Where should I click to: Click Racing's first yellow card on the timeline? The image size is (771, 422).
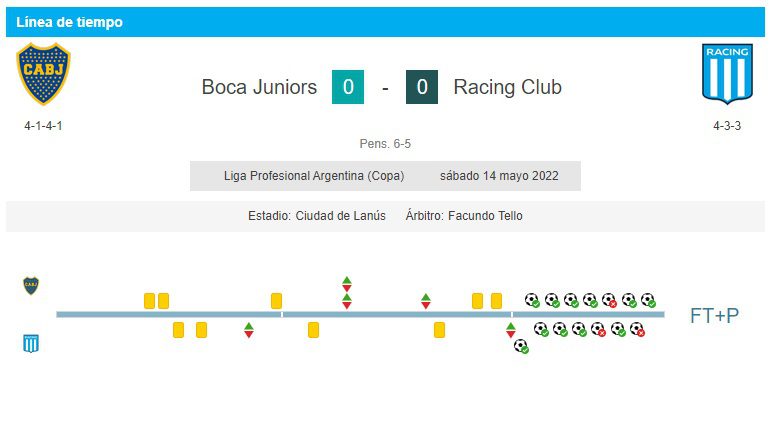(178, 329)
